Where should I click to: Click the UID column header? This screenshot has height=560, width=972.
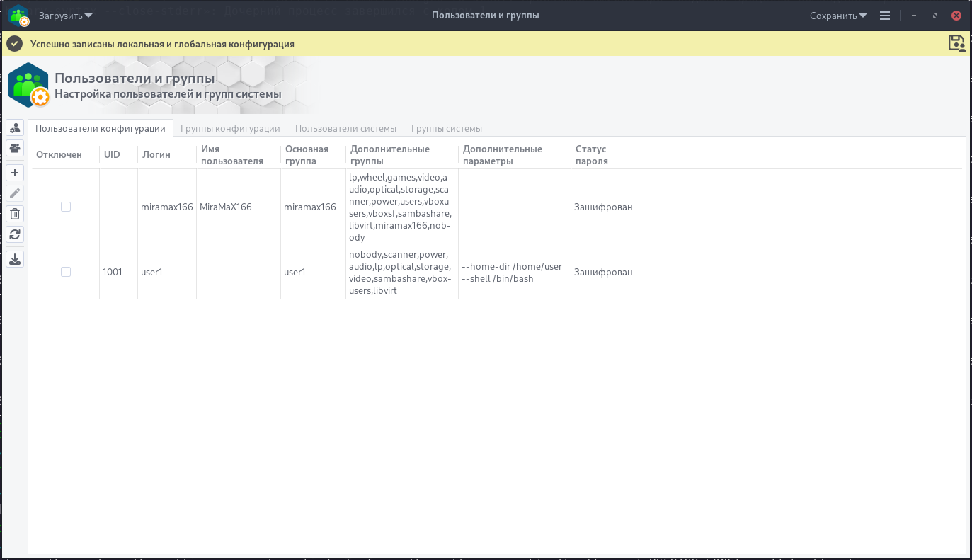coord(112,155)
